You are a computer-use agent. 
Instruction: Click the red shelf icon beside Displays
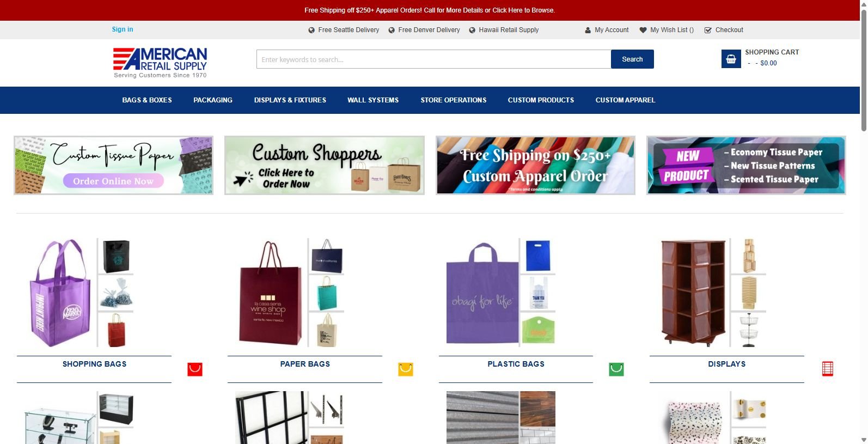click(828, 369)
